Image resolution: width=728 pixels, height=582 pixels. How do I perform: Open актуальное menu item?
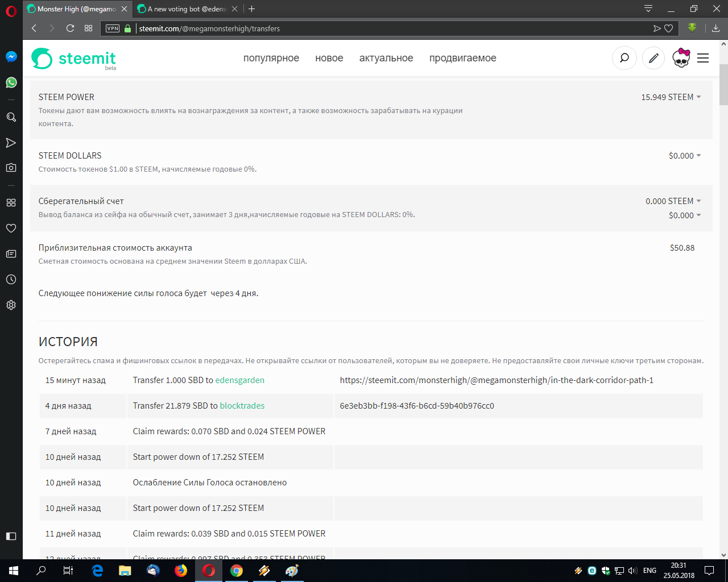386,58
